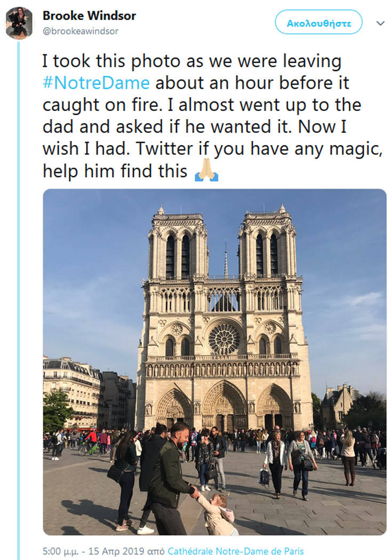Open the tweet options chevron menu
The height and width of the screenshot is (560, 392).
click(380, 23)
